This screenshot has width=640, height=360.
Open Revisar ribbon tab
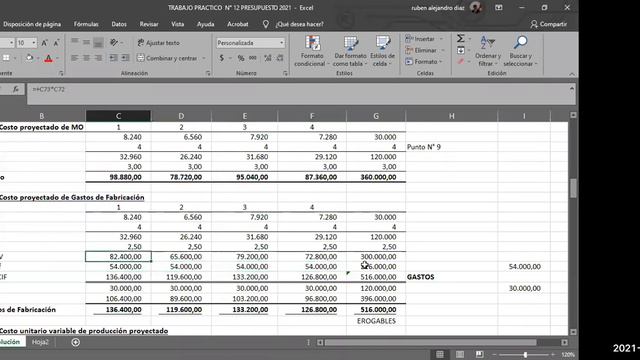149,24
